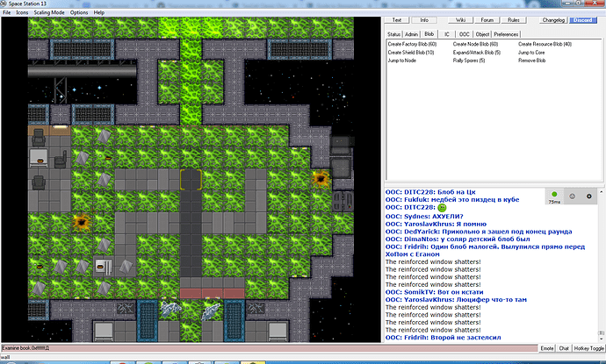
Task: Open the Scaling Mode menu
Action: click(x=49, y=12)
